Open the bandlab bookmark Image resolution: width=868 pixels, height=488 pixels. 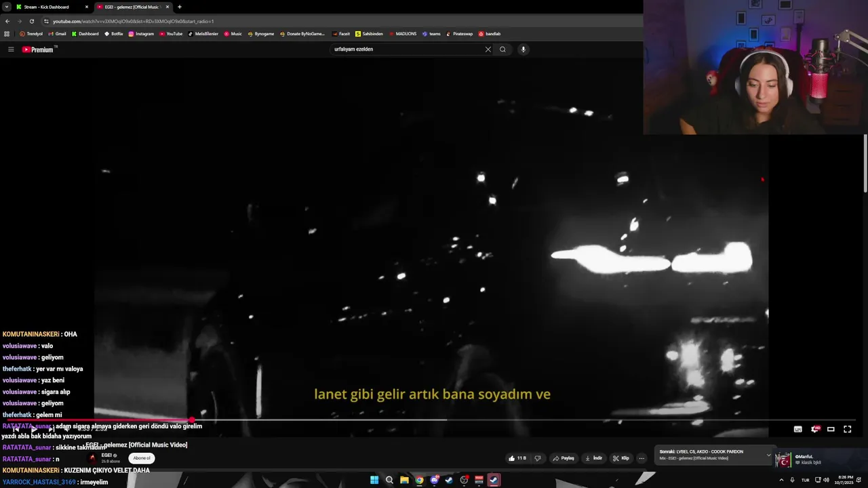pyautogui.click(x=490, y=34)
